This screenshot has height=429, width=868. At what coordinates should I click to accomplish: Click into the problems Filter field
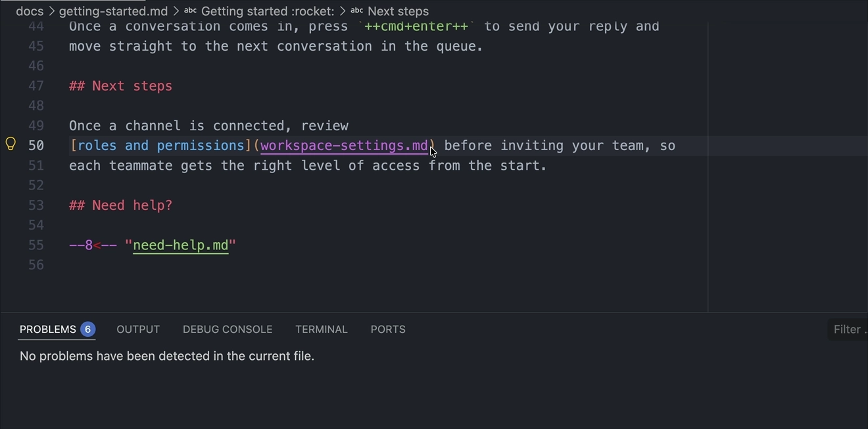tap(848, 329)
